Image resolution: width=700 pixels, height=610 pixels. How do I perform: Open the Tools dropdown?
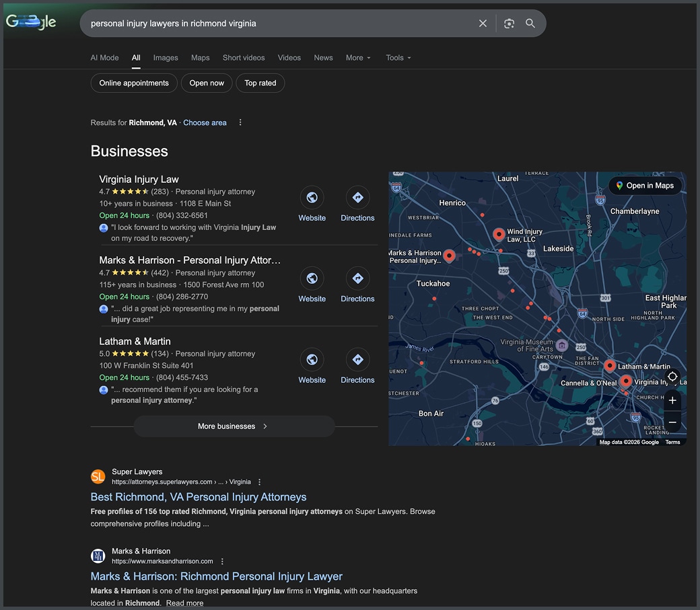coord(398,58)
